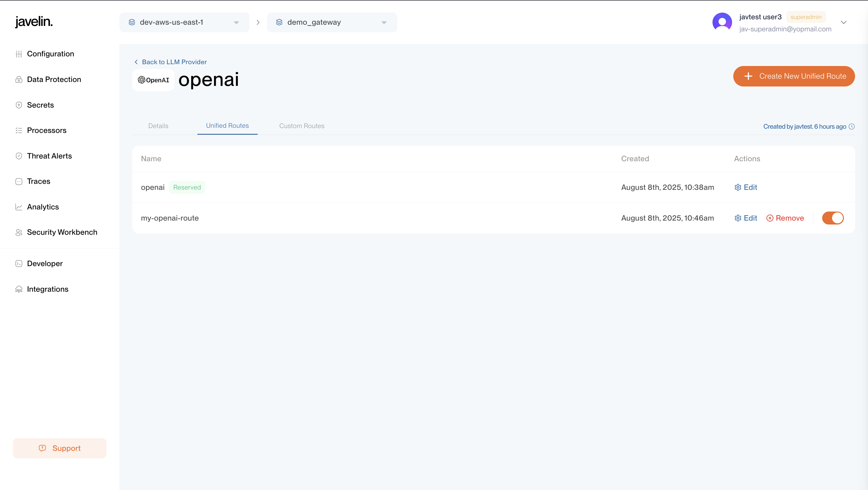Click the Traces icon in sidebar

pyautogui.click(x=19, y=181)
